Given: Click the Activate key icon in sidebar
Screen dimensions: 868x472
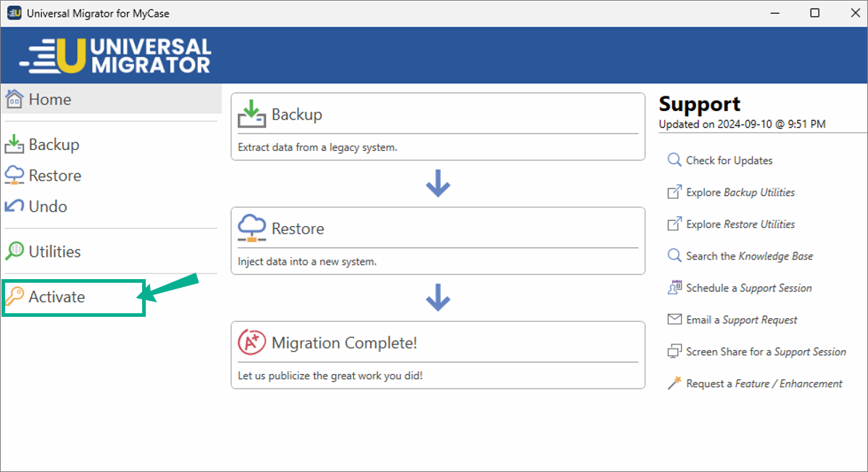Looking at the screenshot, I should click(x=15, y=297).
